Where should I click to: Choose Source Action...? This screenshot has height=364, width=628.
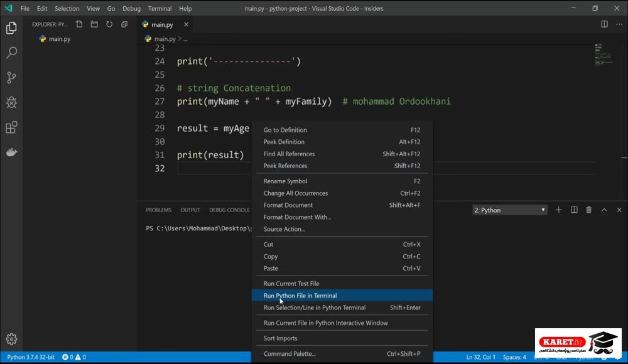[342, 229]
